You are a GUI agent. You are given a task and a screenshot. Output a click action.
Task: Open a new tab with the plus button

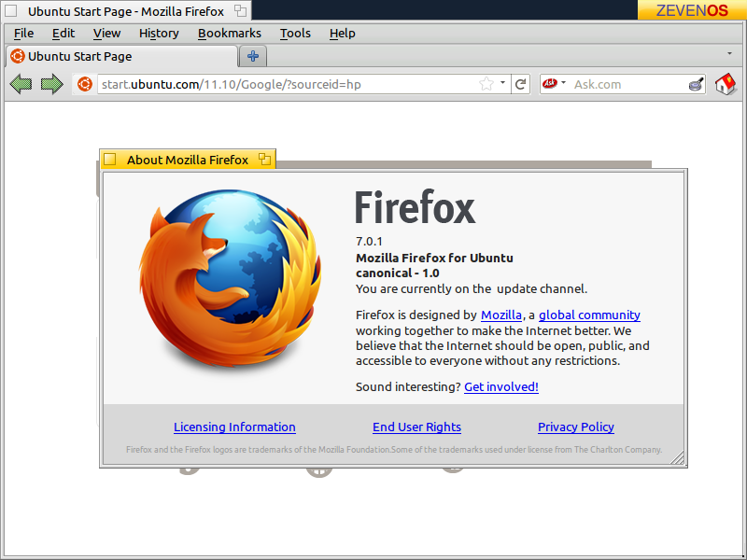click(x=253, y=56)
